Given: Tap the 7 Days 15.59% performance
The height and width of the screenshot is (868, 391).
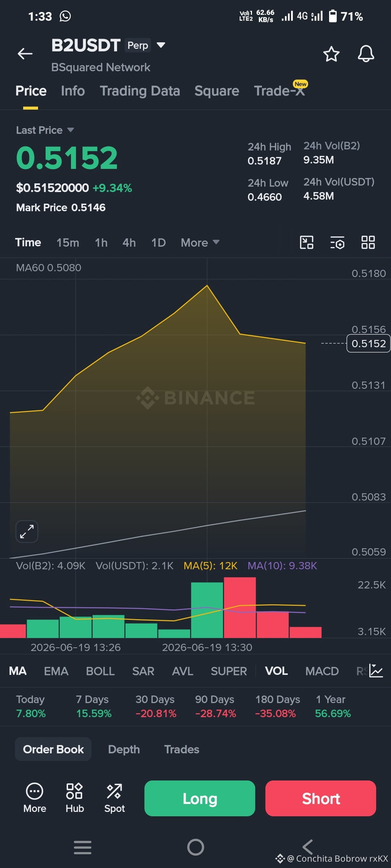Looking at the screenshot, I should [x=94, y=706].
